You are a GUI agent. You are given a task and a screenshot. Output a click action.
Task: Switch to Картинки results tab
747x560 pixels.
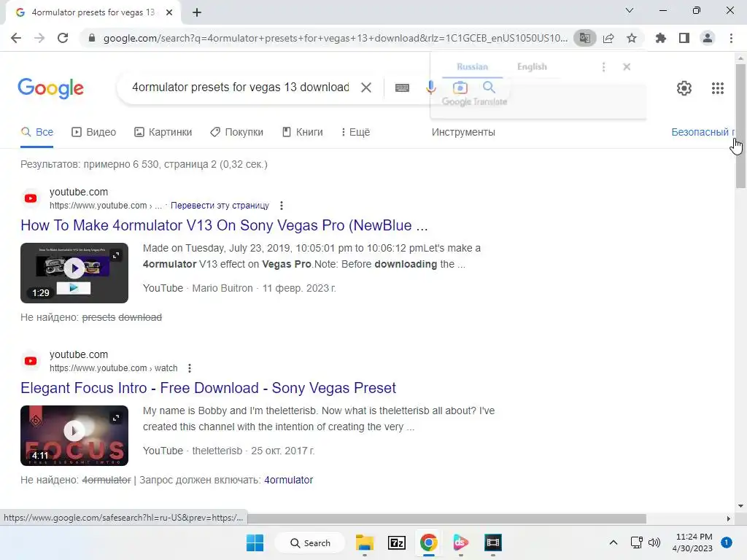tap(163, 133)
